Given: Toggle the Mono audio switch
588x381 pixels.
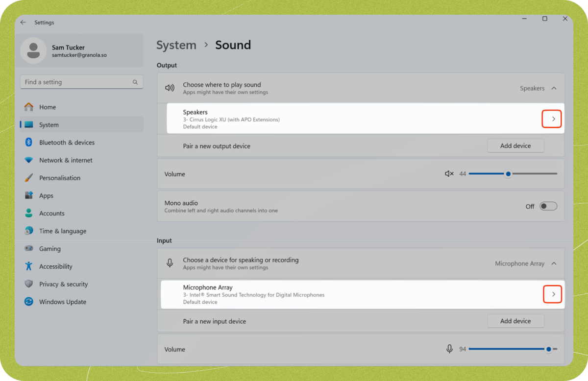Looking at the screenshot, I should (548, 206).
